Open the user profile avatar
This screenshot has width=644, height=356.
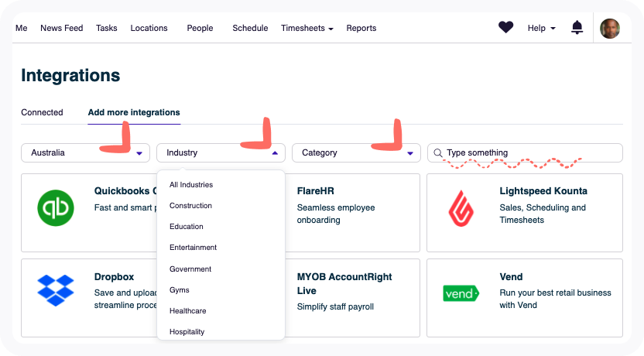(609, 29)
